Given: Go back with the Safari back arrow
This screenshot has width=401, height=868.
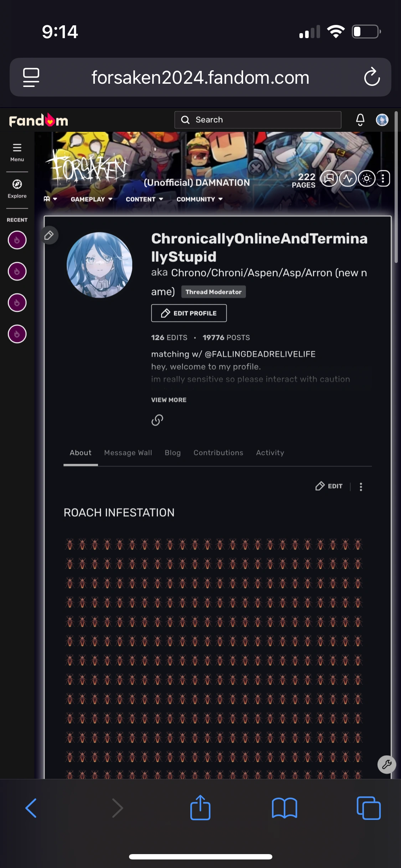Looking at the screenshot, I should 31,808.
